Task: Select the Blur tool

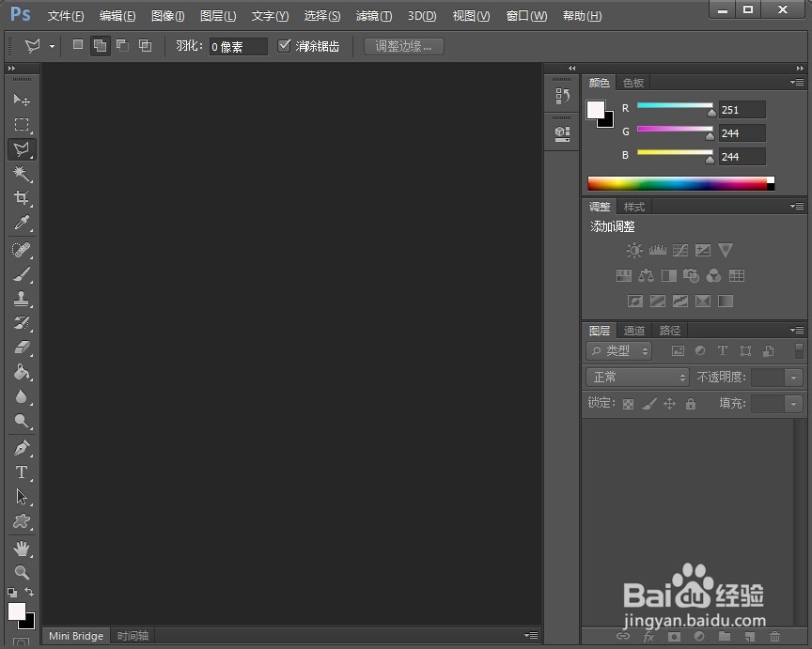Action: [x=22, y=396]
